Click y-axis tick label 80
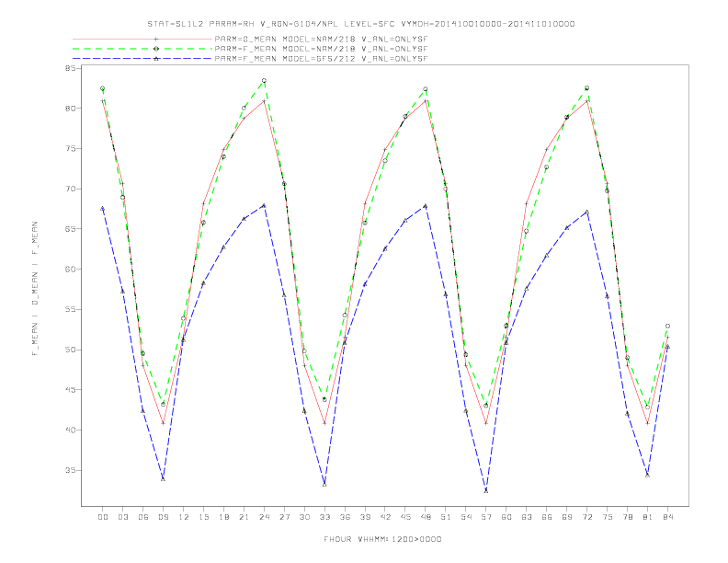728x563 pixels. (70, 109)
